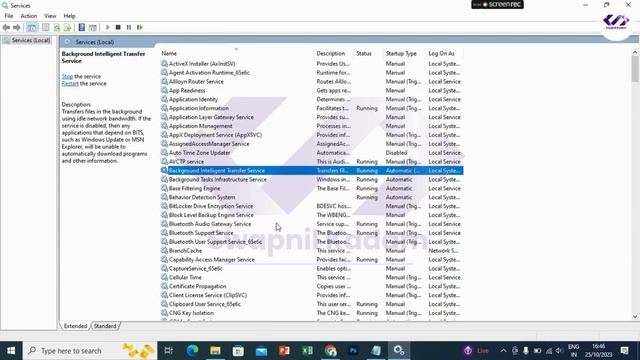640x360 pixels.
Task: Select the CNG Key Isolation service
Action: 311,313
